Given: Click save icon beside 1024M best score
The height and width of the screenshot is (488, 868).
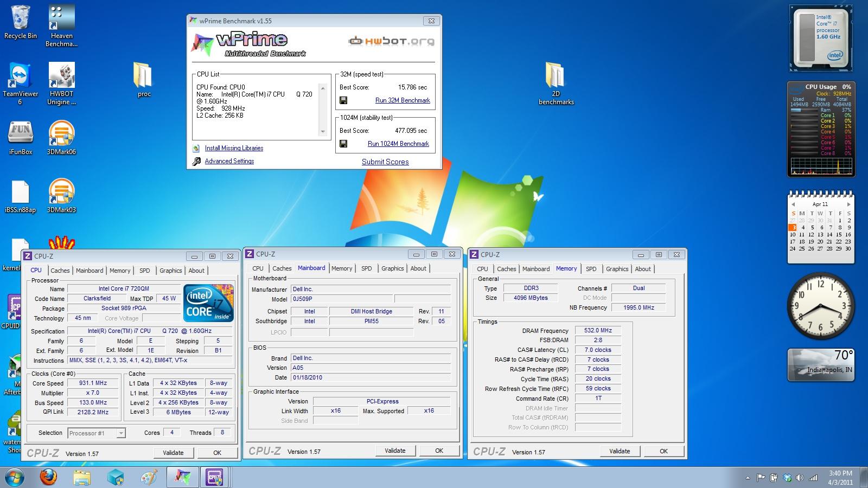Looking at the screenshot, I should point(343,144).
